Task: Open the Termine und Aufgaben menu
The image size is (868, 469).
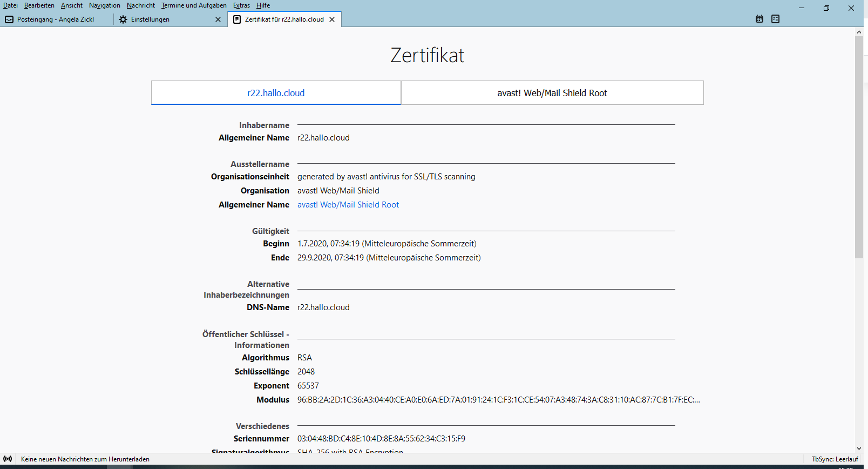Action: pyautogui.click(x=194, y=5)
